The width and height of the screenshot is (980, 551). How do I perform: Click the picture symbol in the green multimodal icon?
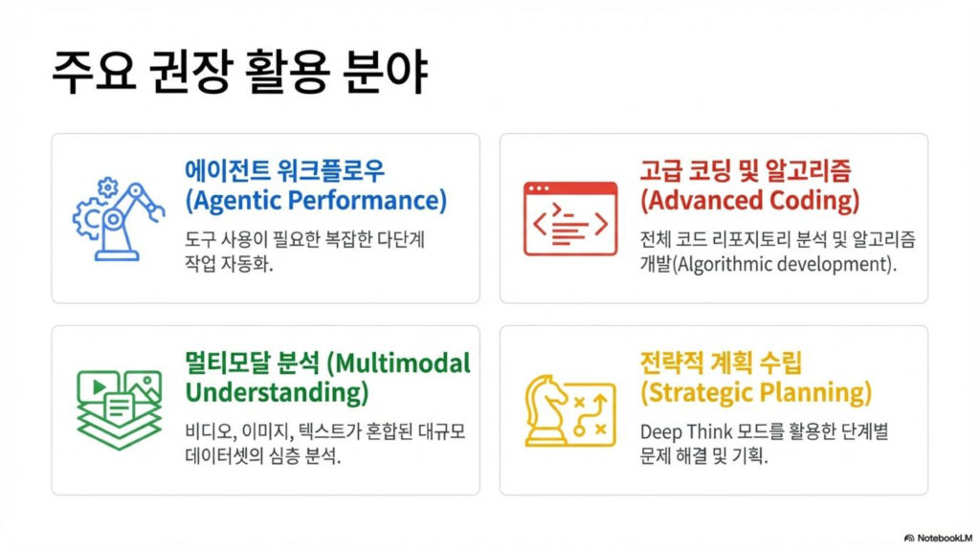click(143, 386)
